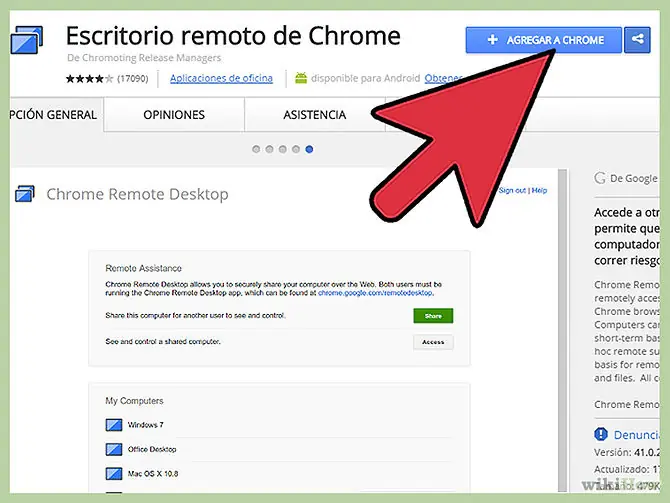Click the Obtener link for Android
This screenshot has width=670, height=503.
(x=443, y=78)
